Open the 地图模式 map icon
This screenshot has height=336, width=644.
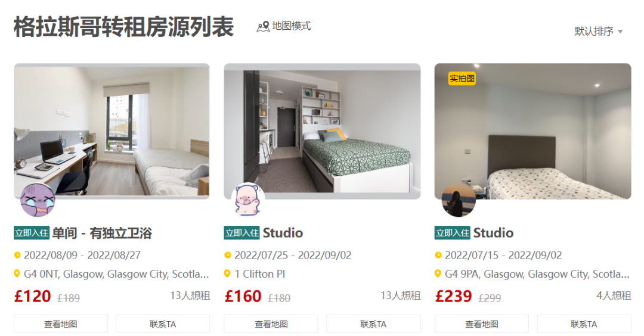coord(263,27)
